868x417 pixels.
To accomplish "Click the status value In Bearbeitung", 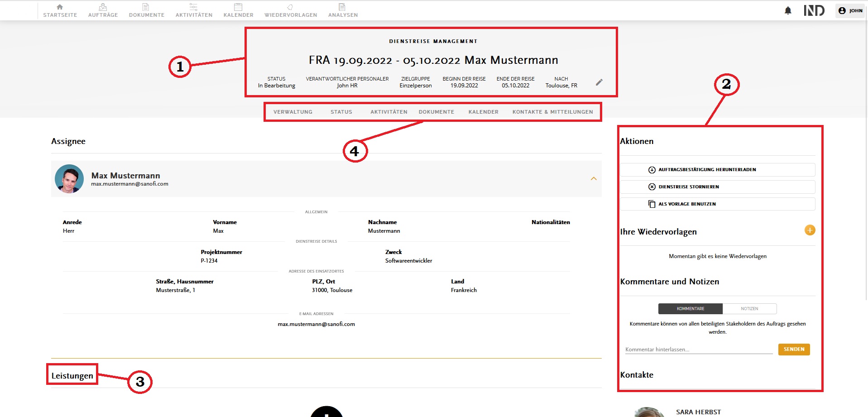I will [x=277, y=86].
